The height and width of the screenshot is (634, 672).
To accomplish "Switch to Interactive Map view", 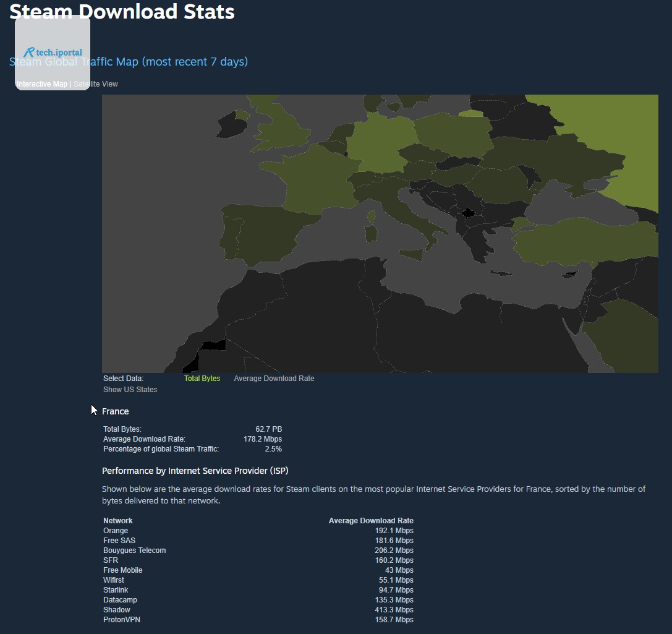I will click(x=42, y=84).
